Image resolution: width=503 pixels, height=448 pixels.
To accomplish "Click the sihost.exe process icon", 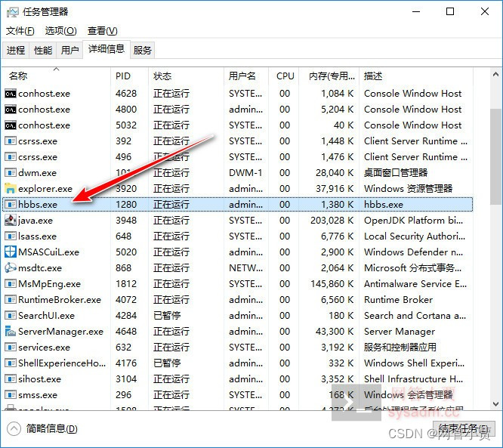I will (11, 379).
